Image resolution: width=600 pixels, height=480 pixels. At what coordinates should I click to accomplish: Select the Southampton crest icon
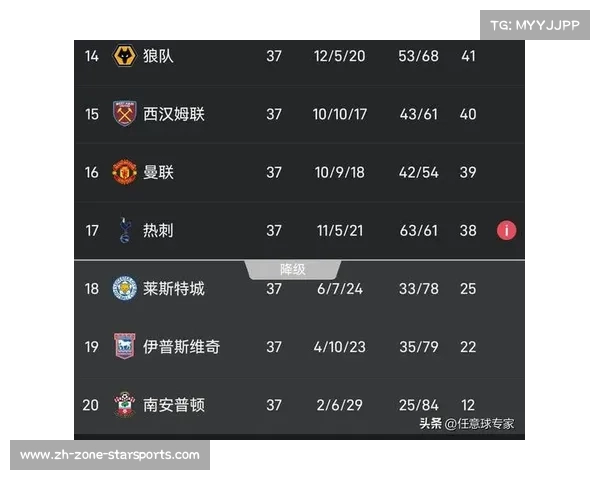click(124, 404)
